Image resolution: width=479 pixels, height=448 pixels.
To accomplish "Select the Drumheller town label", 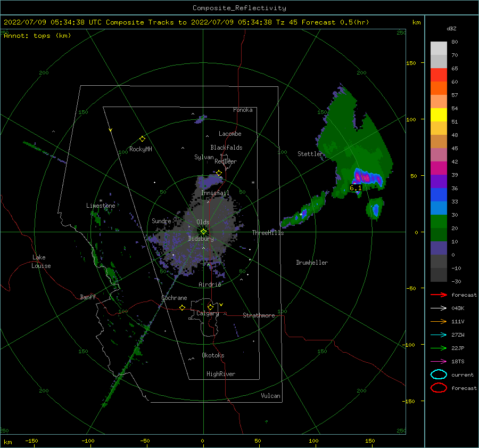I will pos(312,263).
